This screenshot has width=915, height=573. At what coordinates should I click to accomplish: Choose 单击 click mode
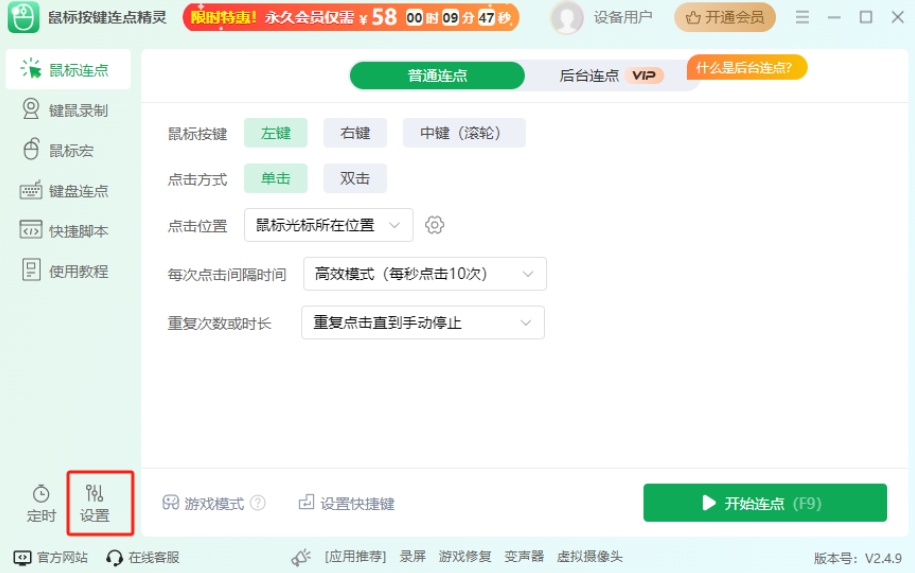click(x=275, y=179)
